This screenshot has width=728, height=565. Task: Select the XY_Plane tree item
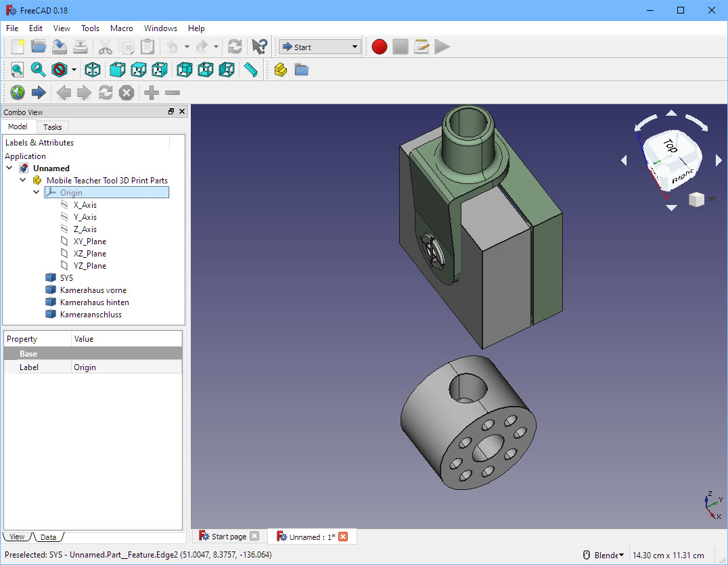click(x=89, y=242)
